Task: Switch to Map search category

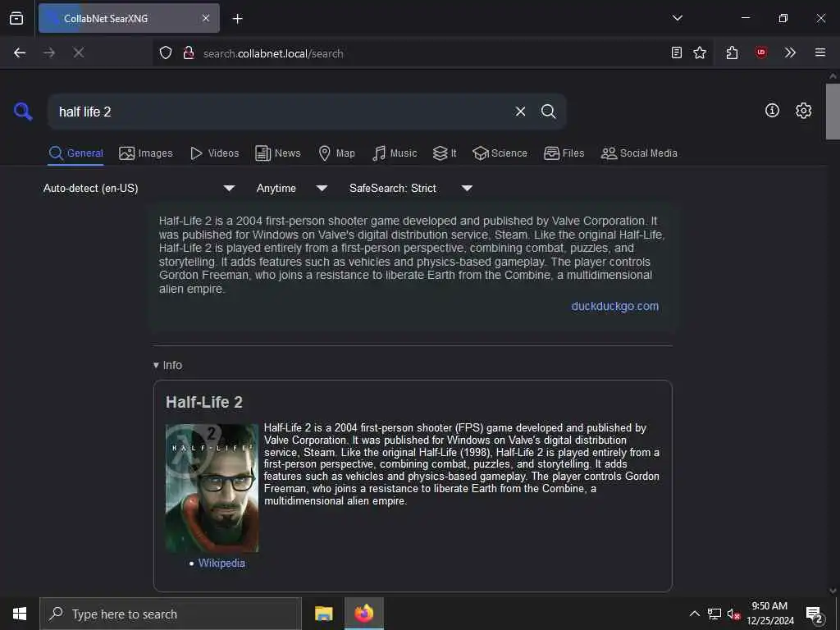Action: (337, 153)
